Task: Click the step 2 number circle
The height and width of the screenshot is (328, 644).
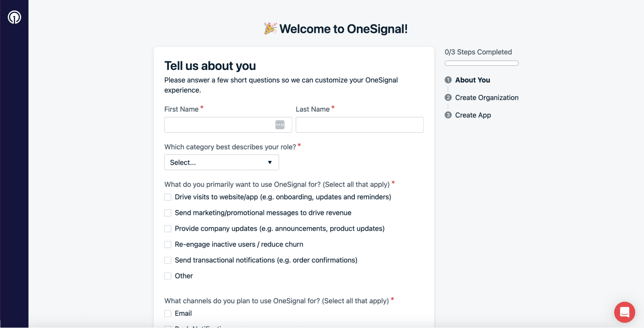Action: point(448,98)
